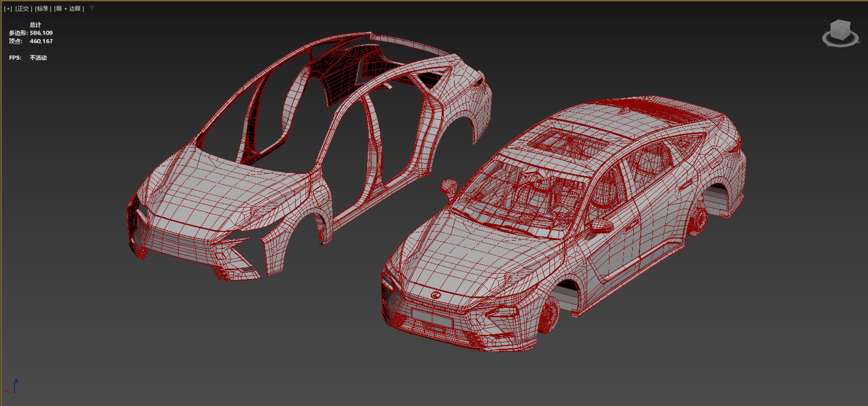Image resolution: width=868 pixels, height=406 pixels.
Task: Open the 面 + 边面 per-view display menu
Action: click(69, 9)
